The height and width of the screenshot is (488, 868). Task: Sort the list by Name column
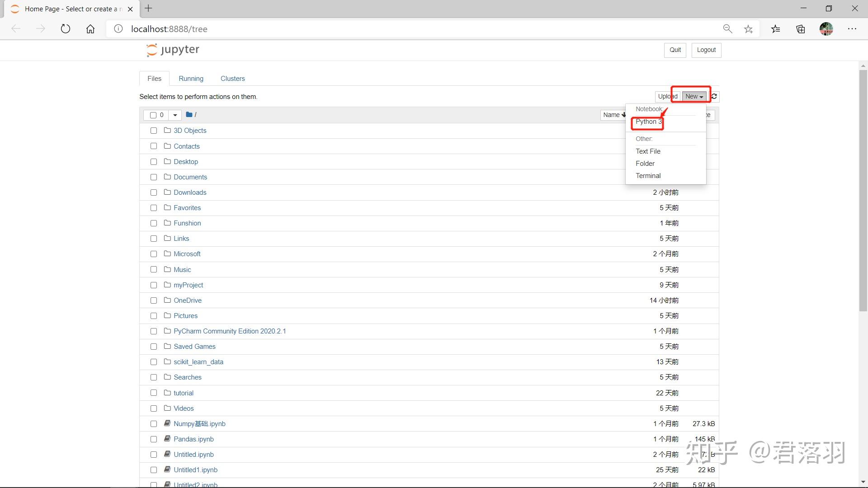point(613,115)
